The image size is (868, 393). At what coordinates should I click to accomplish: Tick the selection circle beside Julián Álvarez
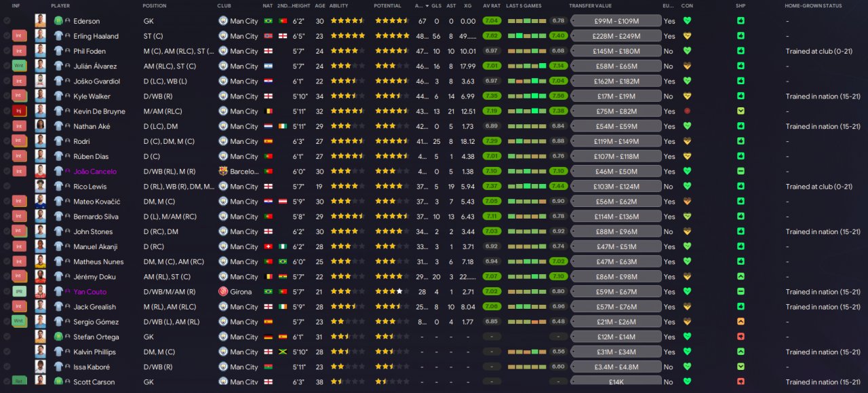[7, 66]
